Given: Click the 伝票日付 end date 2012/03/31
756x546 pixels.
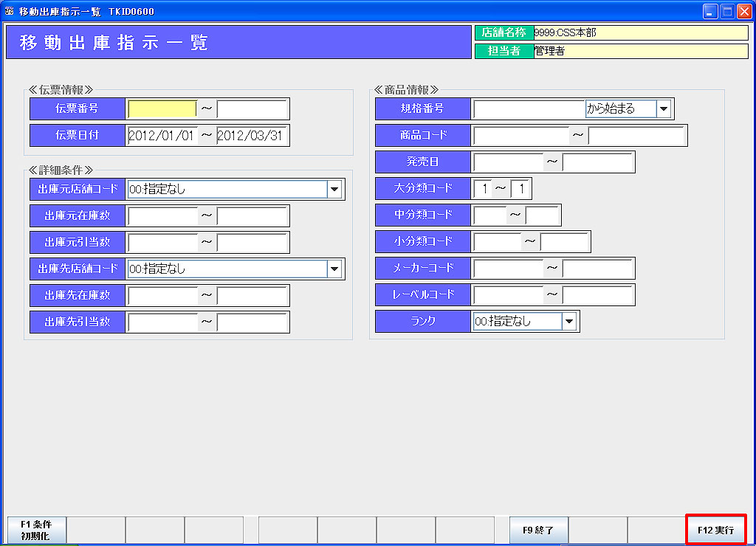Looking at the screenshot, I should (251, 136).
